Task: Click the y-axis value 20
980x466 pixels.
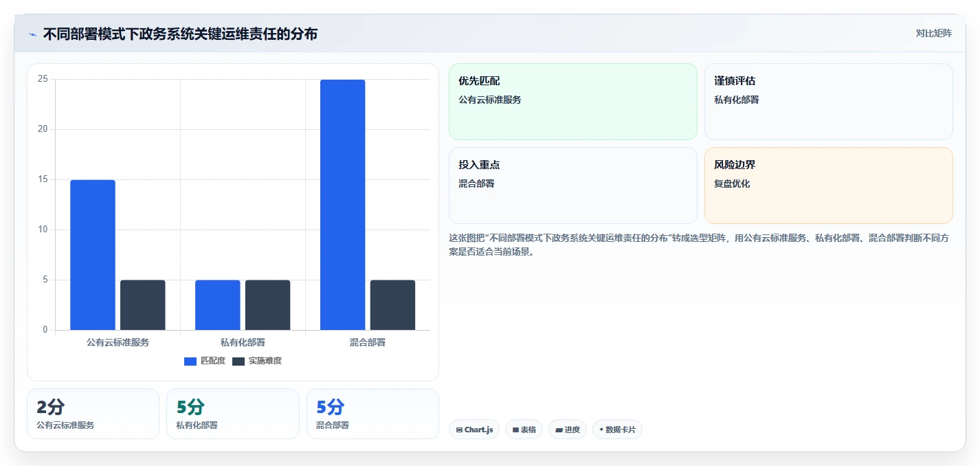Action: (x=43, y=129)
